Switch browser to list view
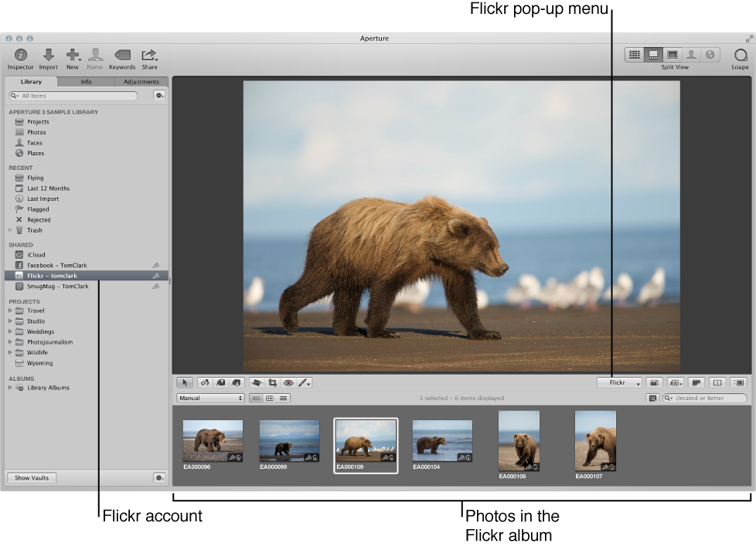The width and height of the screenshot is (756, 550). [x=284, y=399]
